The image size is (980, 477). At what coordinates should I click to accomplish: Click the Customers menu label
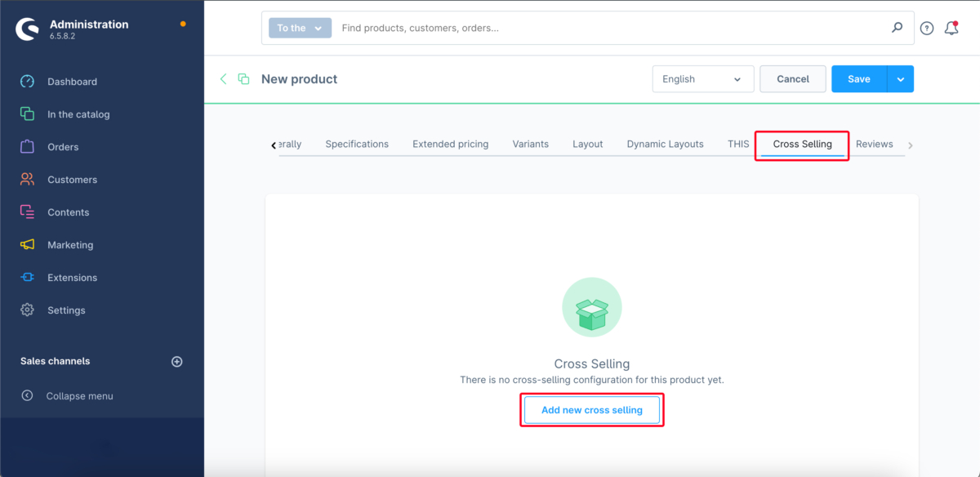tap(72, 180)
